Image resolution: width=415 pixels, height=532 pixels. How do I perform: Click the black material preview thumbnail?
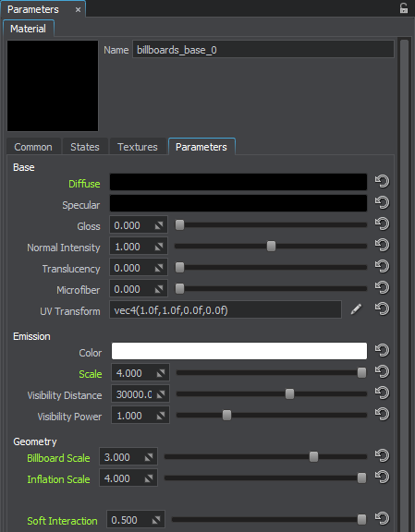tap(53, 86)
